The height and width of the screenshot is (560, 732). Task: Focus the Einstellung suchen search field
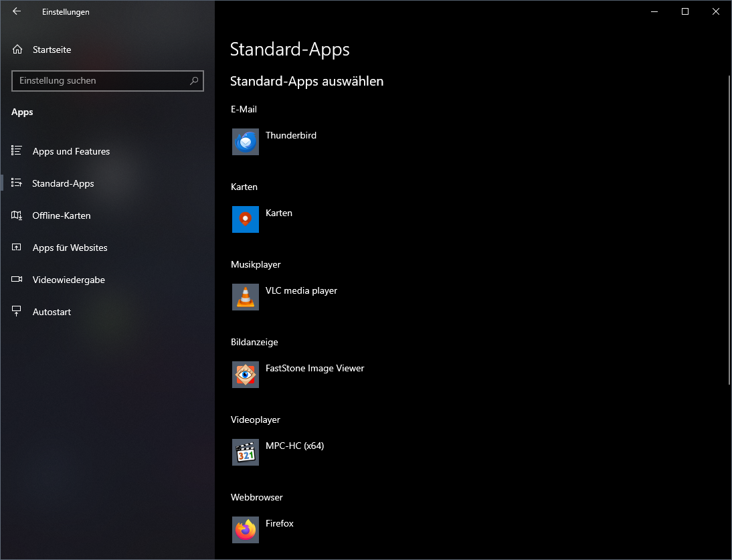click(x=107, y=81)
